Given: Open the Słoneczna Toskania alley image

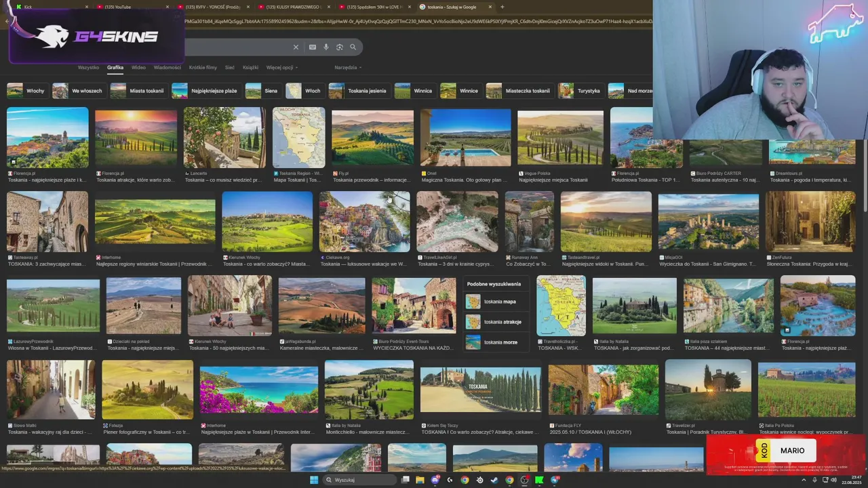Looking at the screenshot, I should point(810,222).
